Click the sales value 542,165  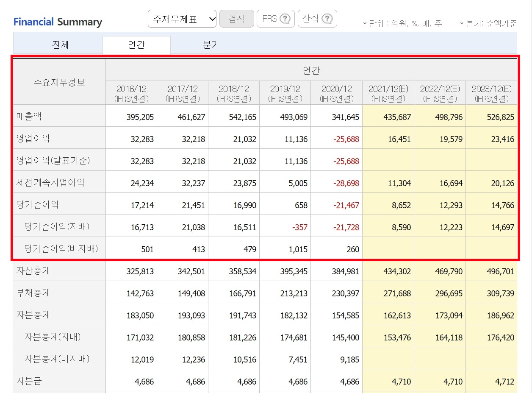point(243,117)
